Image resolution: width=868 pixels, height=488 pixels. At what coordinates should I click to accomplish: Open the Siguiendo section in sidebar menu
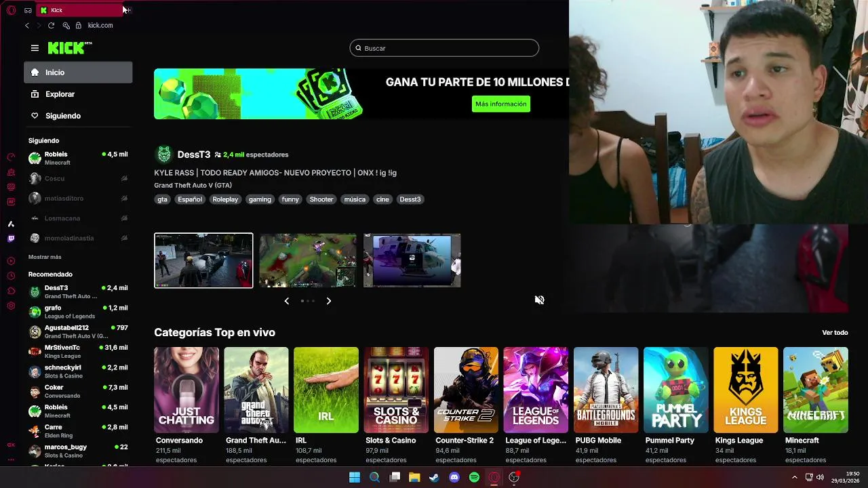click(x=78, y=116)
